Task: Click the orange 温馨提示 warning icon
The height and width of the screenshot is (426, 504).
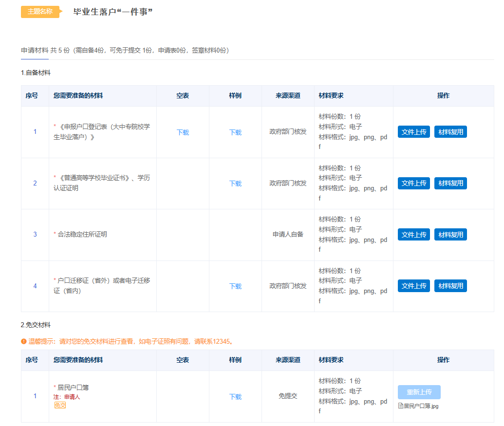Action: point(24,341)
